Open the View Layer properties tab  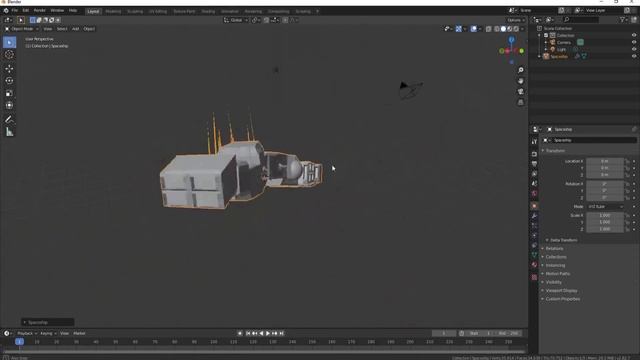(x=534, y=174)
